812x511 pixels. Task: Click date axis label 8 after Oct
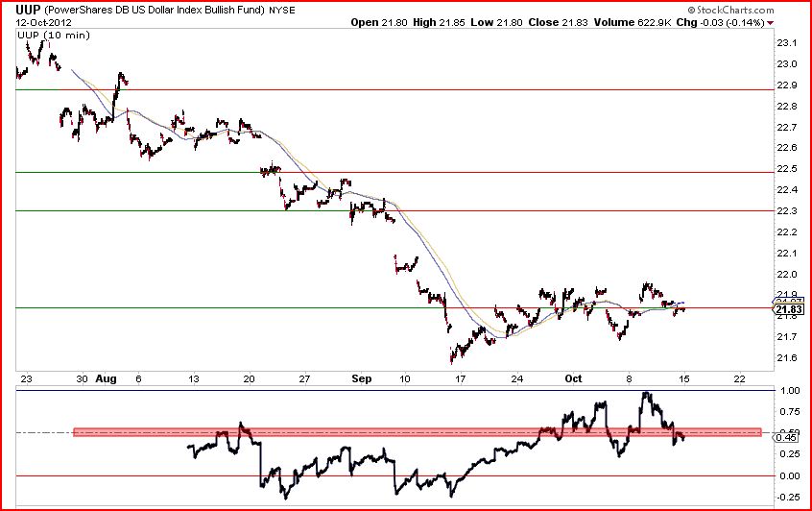(629, 378)
